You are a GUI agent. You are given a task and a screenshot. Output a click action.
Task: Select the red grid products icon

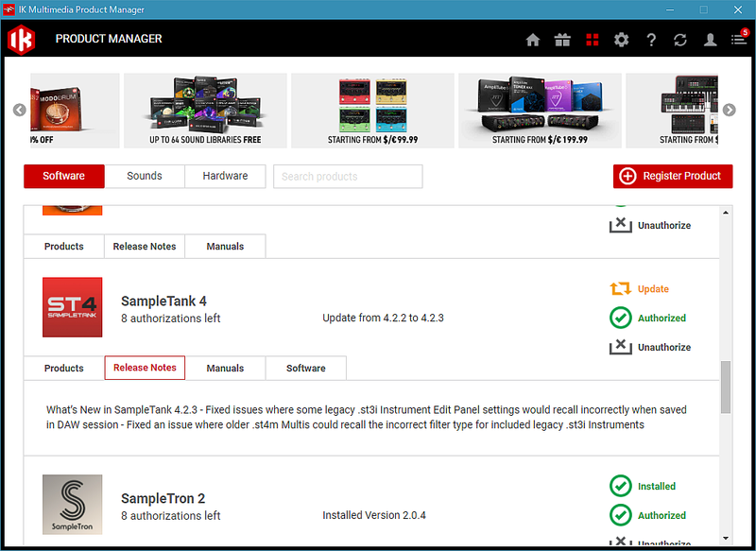point(593,40)
